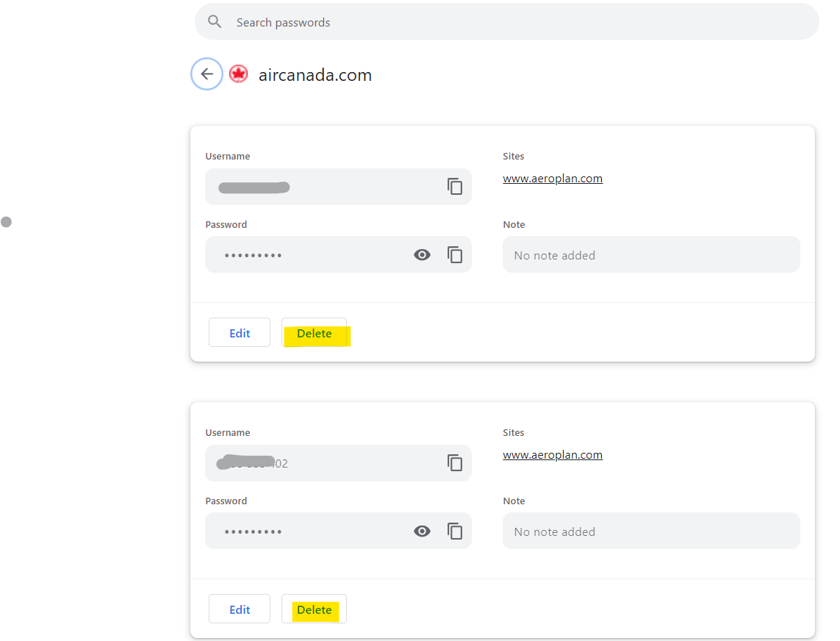Click the redacted username field in the upper card
The image size is (840, 641).
338,187
